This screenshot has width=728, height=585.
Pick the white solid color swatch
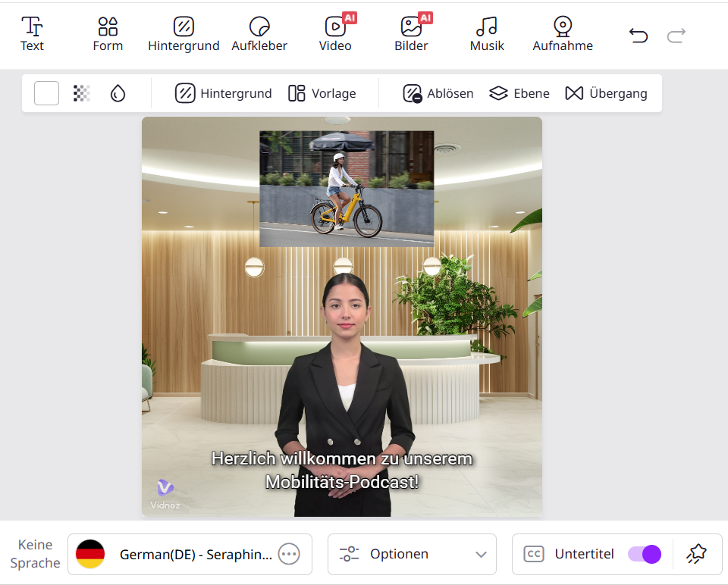[47, 93]
